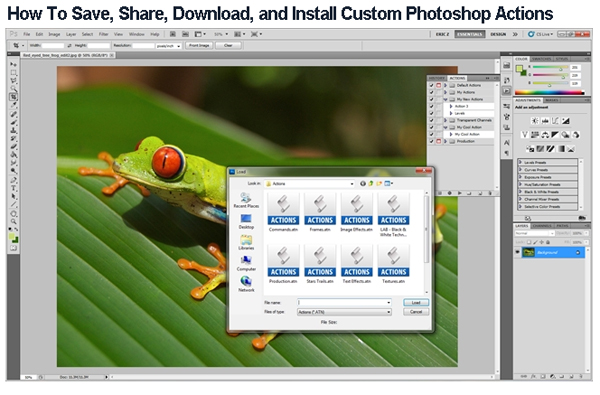Viewport: 600px width, 395px height.
Task: Switch to the History tab
Action: [437, 78]
